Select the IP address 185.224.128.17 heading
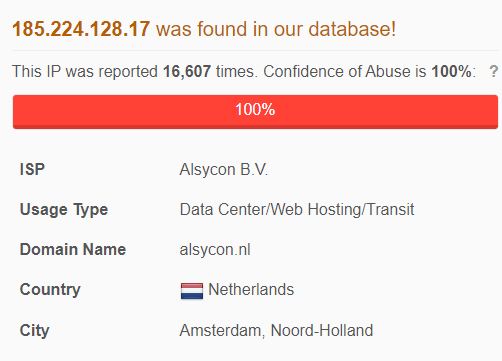 (x=81, y=29)
